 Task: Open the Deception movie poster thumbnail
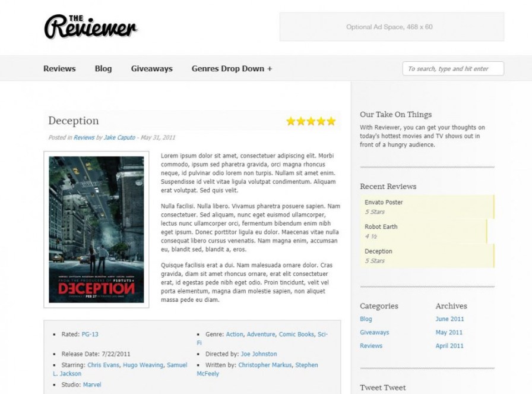96,229
